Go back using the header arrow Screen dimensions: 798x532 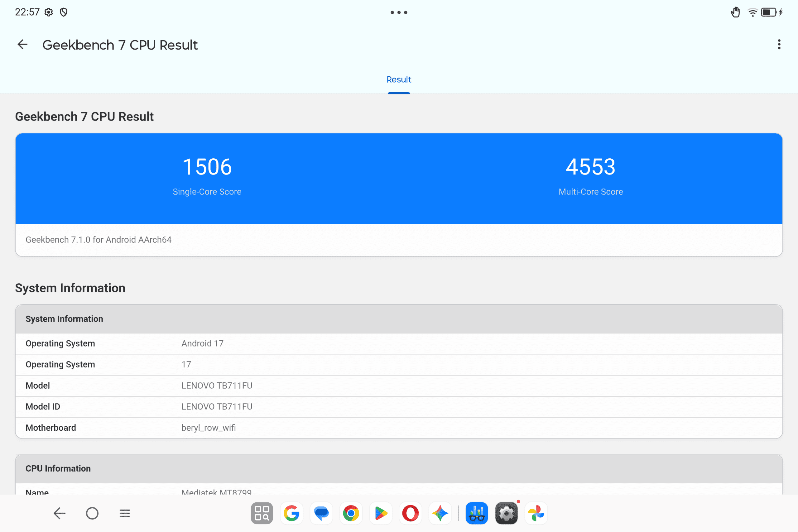point(22,45)
